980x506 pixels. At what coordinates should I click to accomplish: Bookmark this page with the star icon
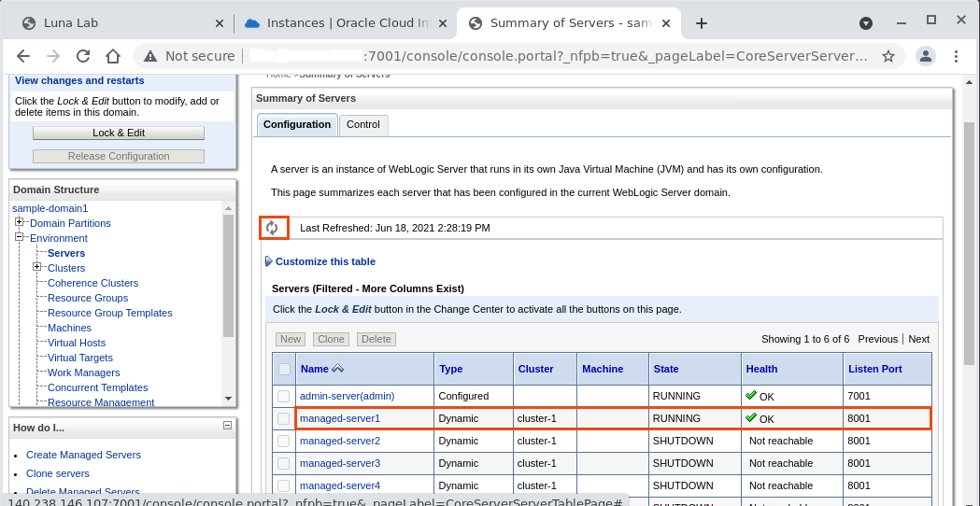click(888, 56)
